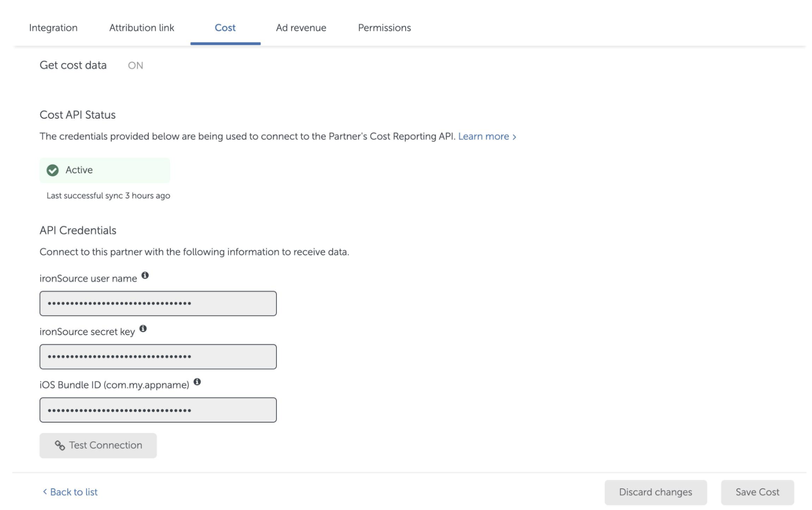Image resolution: width=812 pixels, height=510 pixels.
Task: Click the iOS Bundle ID input field
Action: (158, 409)
